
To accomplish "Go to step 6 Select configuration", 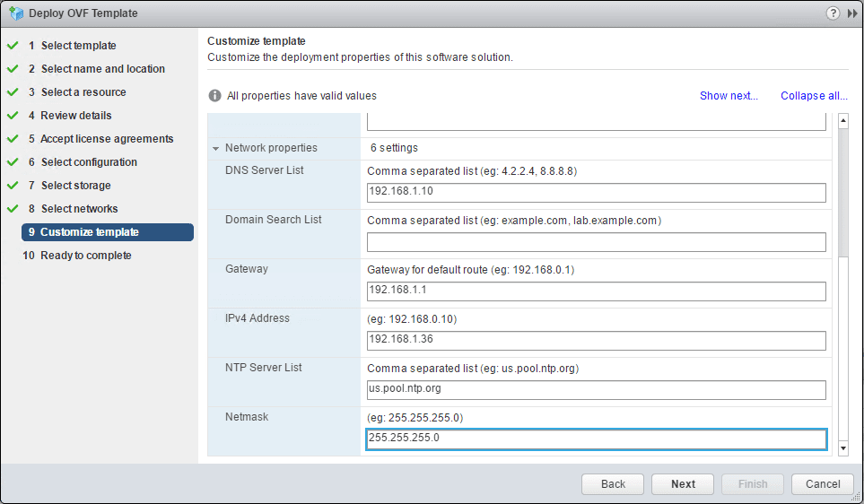I will [x=89, y=162].
